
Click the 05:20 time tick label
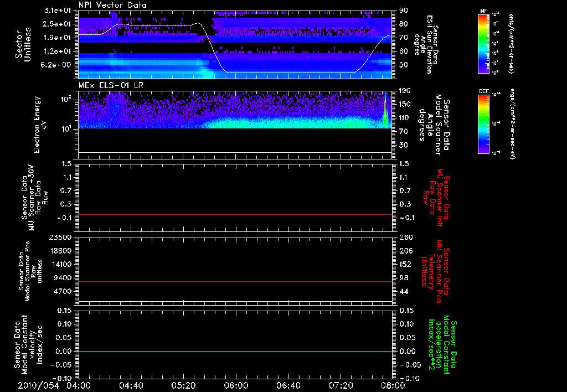click(x=183, y=385)
